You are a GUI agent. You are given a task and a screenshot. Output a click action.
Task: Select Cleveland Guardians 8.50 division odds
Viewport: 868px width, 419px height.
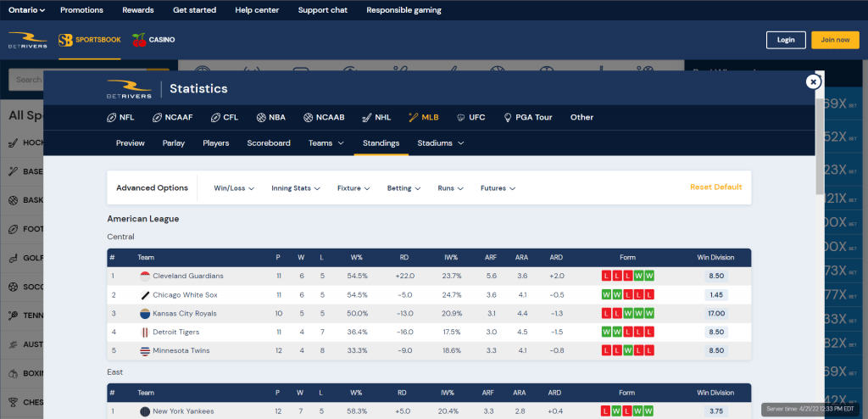click(x=715, y=276)
